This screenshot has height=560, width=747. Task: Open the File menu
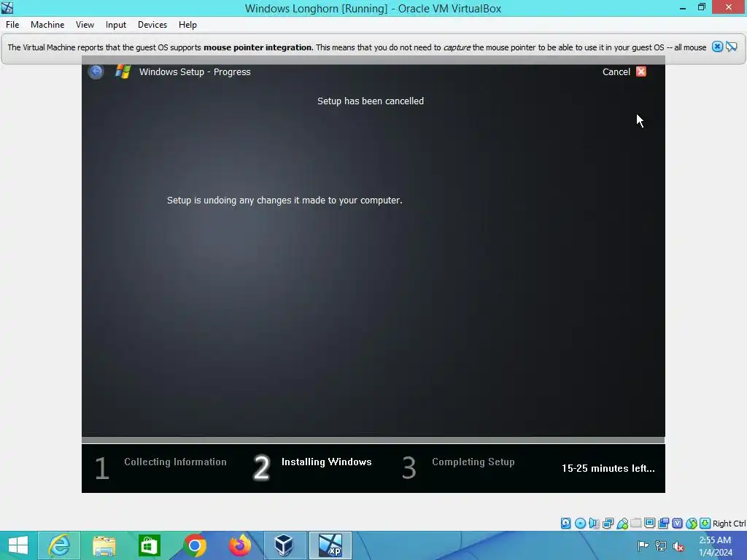pyautogui.click(x=12, y=25)
